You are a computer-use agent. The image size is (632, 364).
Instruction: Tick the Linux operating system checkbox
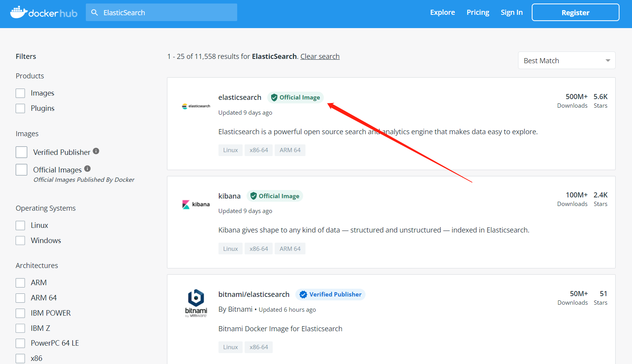20,226
